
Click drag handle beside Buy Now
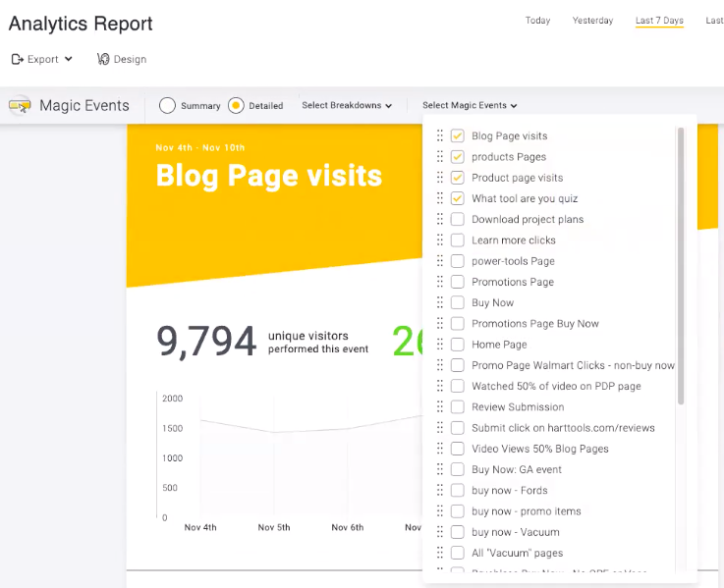tap(439, 302)
